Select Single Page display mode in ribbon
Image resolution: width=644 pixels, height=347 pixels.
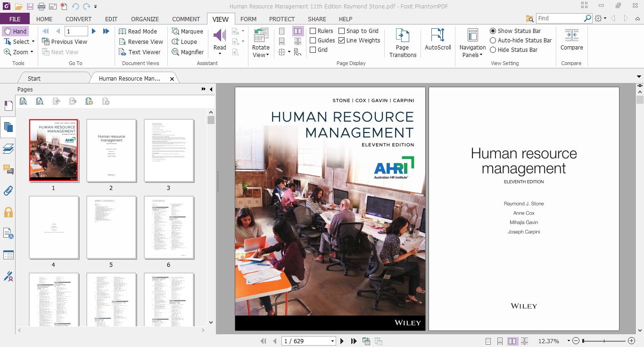[282, 31]
